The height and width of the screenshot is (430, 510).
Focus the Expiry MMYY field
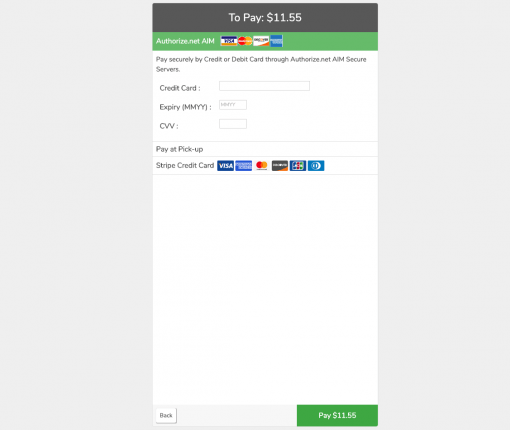(233, 105)
